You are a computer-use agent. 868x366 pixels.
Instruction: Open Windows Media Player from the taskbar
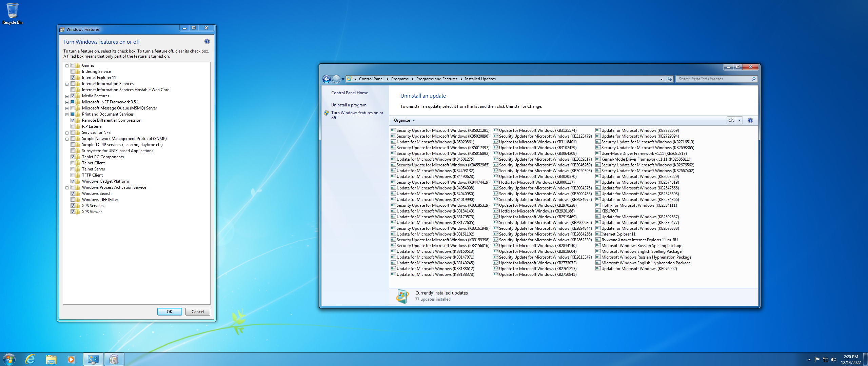pyautogui.click(x=71, y=359)
